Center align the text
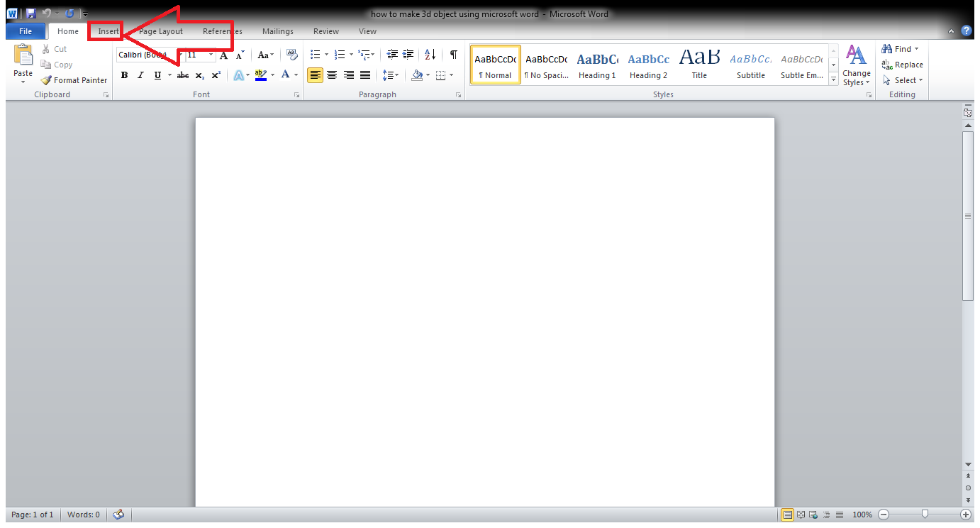The image size is (980, 528). pyautogui.click(x=331, y=75)
